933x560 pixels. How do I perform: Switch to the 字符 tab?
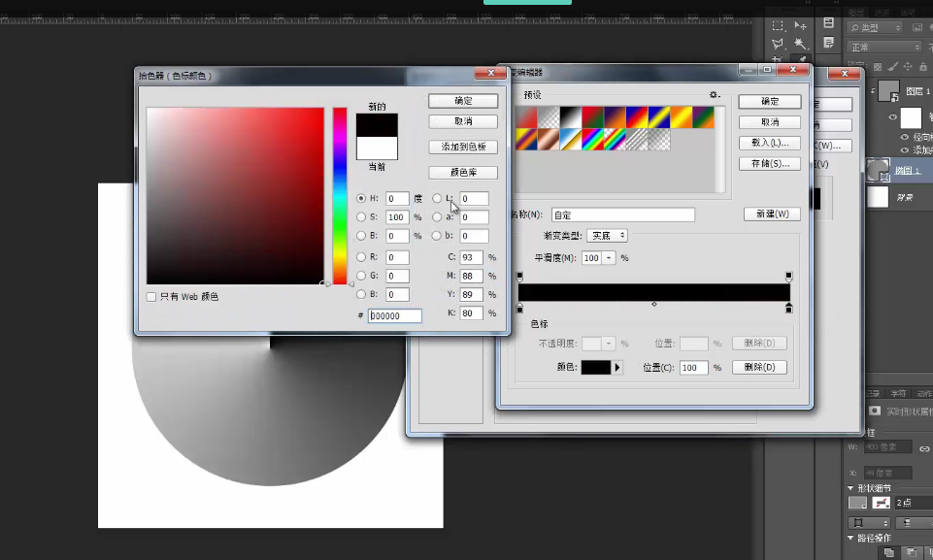(898, 393)
